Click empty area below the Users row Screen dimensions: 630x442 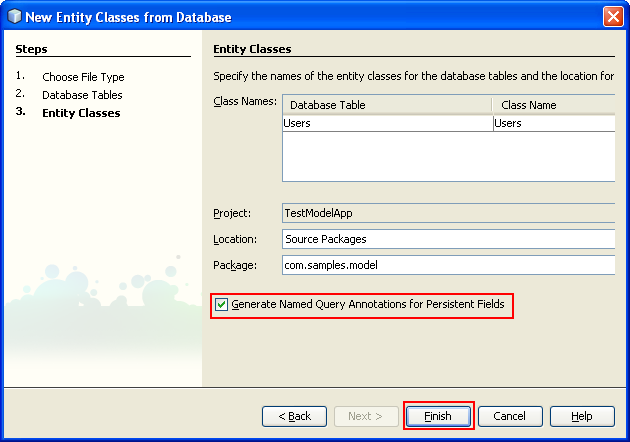[448, 157]
